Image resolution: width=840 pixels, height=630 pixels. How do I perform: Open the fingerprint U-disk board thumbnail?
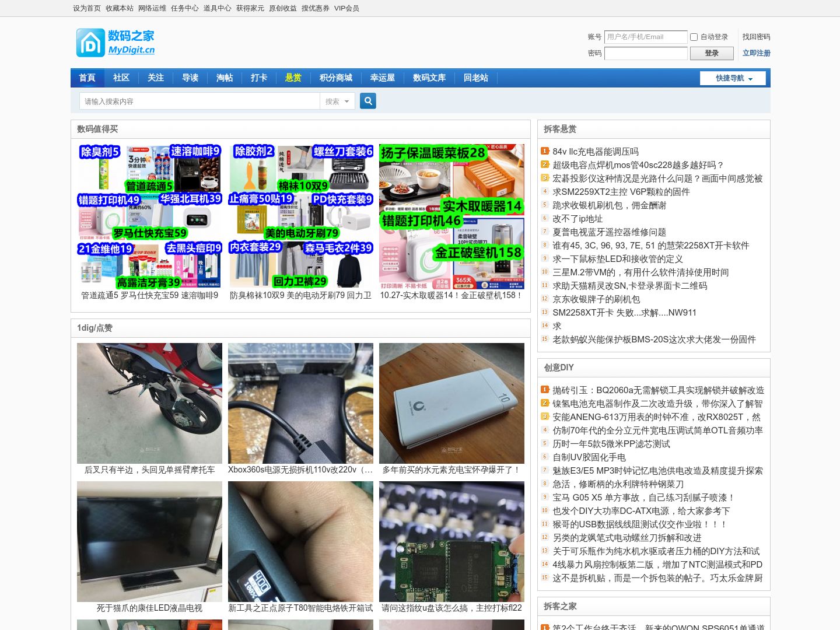[x=452, y=541]
